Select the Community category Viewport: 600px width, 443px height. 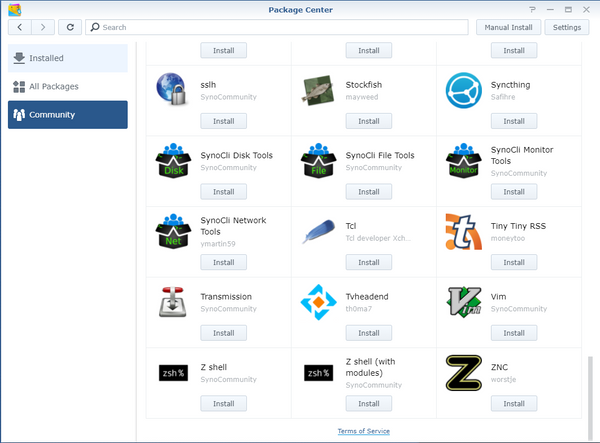click(68, 115)
